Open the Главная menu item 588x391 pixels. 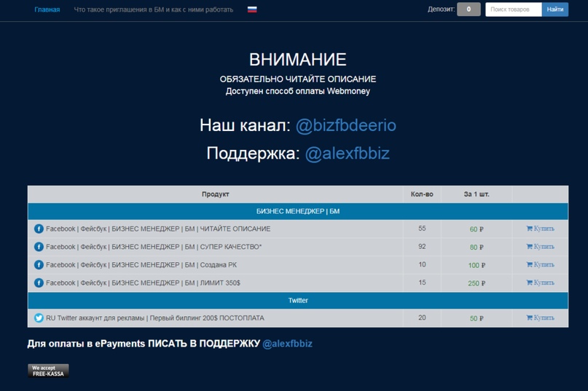[47, 9]
